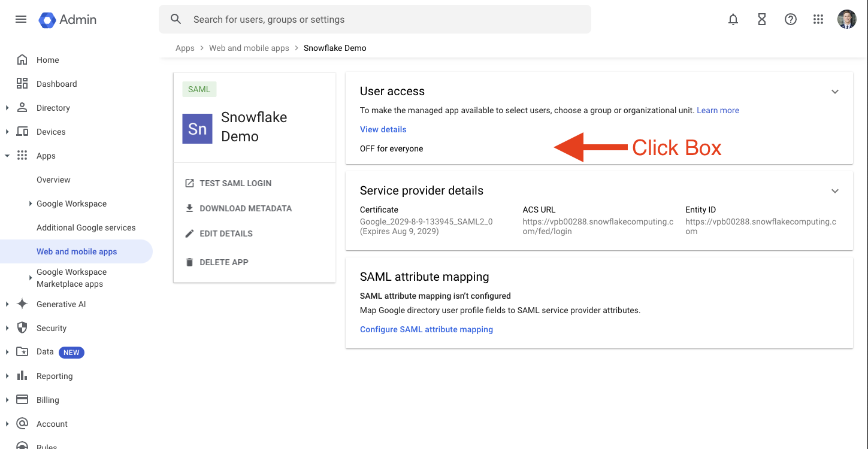Expand the Directory menu arrow

point(7,108)
